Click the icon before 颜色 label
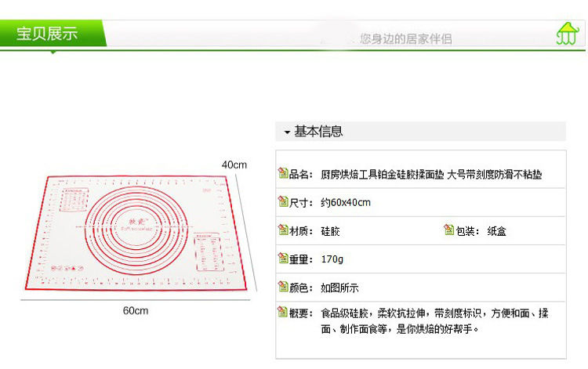The height and width of the screenshot is (369, 588). (x=283, y=288)
